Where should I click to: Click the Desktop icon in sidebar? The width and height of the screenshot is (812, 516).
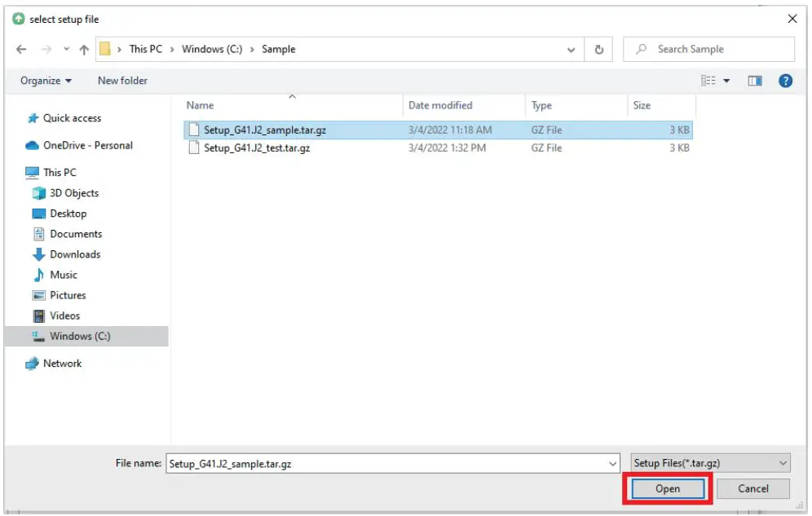pos(39,214)
